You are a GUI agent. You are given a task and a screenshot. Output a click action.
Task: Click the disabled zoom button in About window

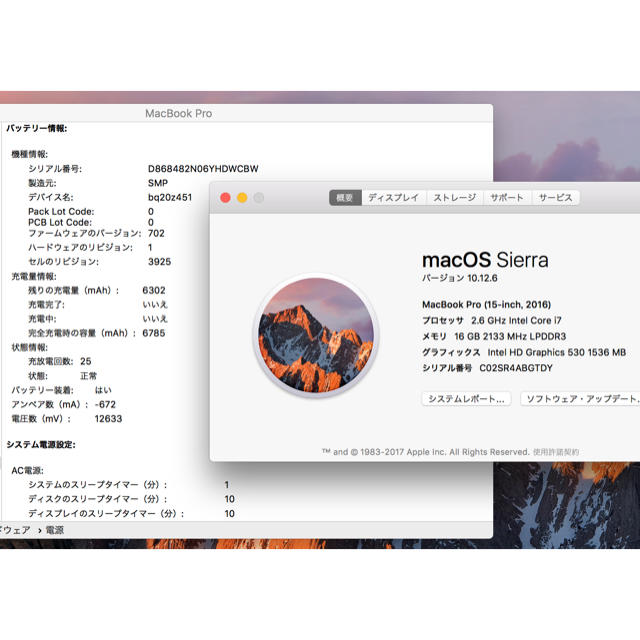259,198
